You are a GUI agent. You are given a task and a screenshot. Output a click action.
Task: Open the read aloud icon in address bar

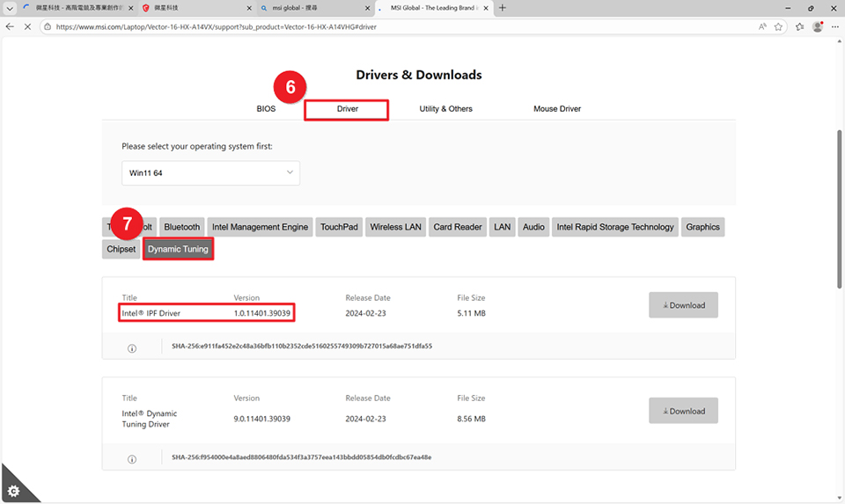tap(762, 26)
